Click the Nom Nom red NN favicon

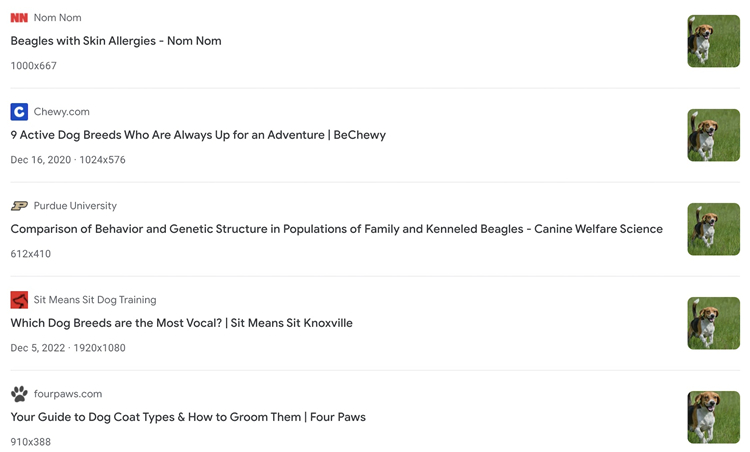click(19, 18)
